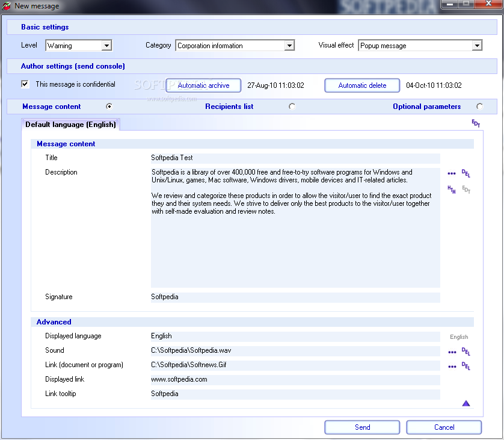This screenshot has height=440, width=504.
Task: Click the delete date 04-Oct-10 11:03:02
Action: 434,85
